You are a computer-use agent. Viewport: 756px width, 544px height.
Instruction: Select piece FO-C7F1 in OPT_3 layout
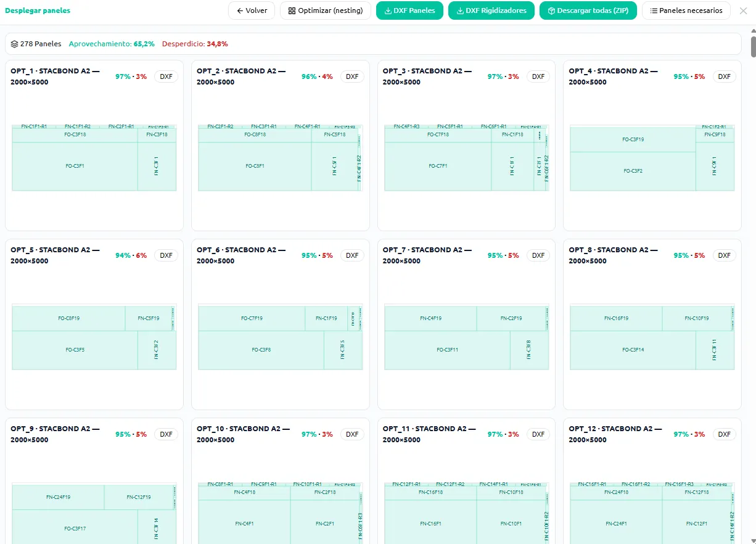point(438,166)
